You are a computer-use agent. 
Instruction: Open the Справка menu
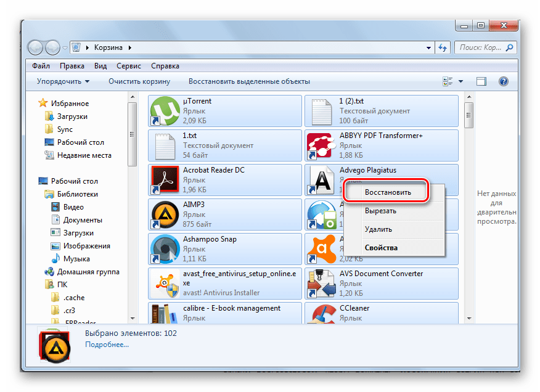pos(165,66)
